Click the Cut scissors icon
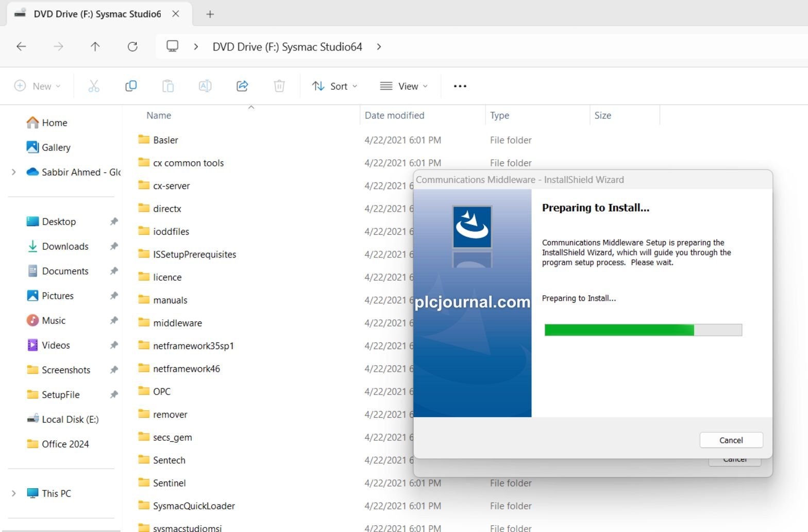The image size is (808, 532). [94, 86]
